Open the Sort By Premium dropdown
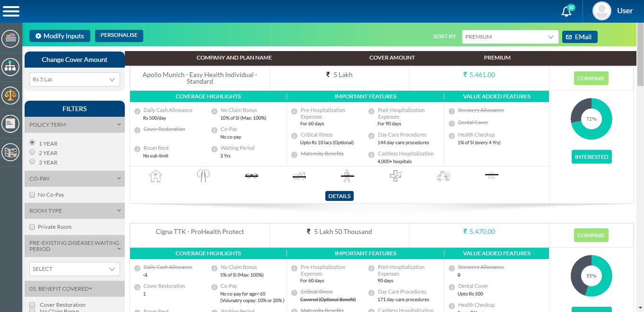 click(x=510, y=37)
